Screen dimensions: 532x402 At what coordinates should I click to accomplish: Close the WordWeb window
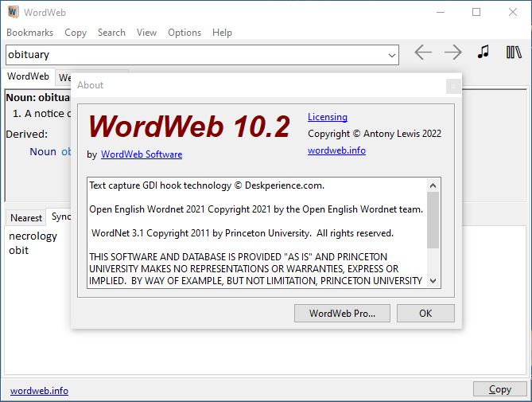click(513, 12)
